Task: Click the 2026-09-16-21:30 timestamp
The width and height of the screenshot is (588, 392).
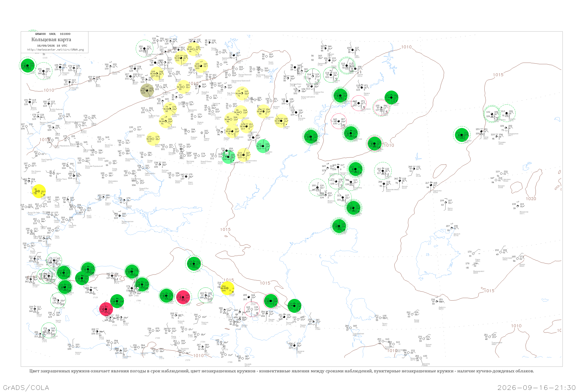Action: [536, 387]
